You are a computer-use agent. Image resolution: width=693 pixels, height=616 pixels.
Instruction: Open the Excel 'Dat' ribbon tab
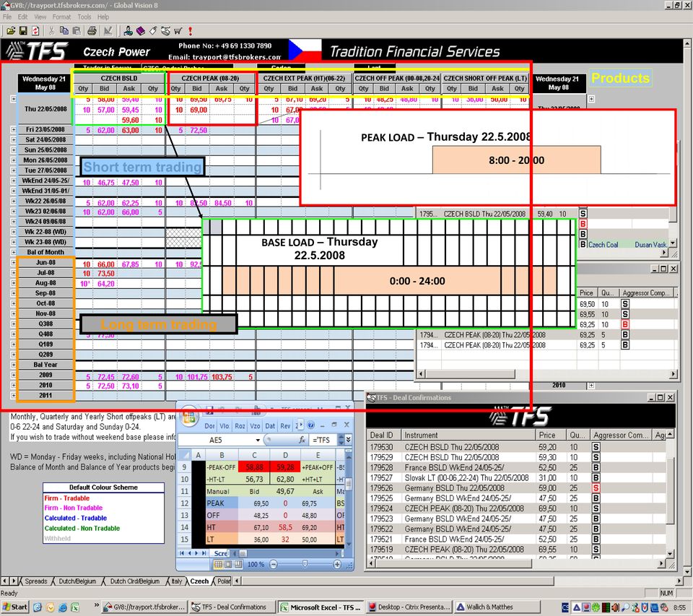270,426
